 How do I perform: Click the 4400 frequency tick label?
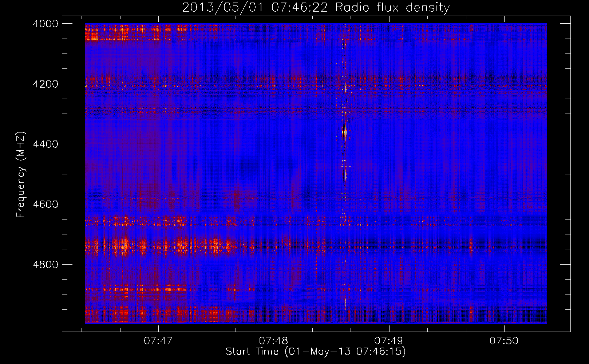point(46,144)
